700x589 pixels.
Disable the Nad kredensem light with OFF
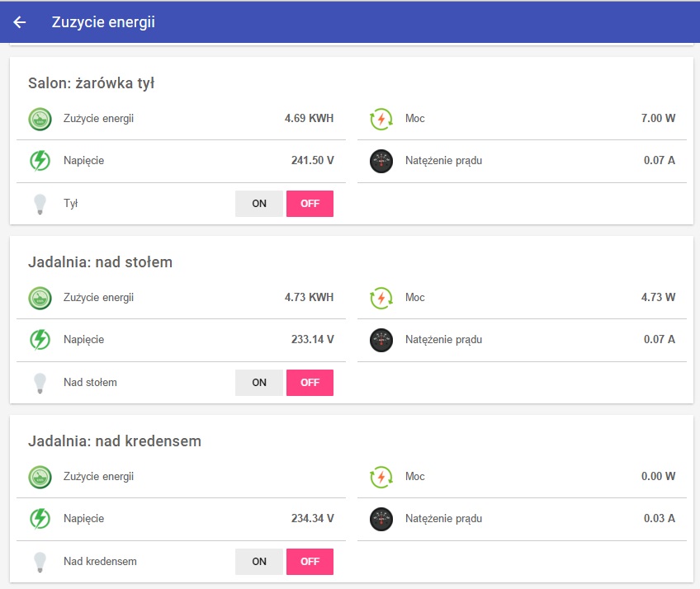310,561
